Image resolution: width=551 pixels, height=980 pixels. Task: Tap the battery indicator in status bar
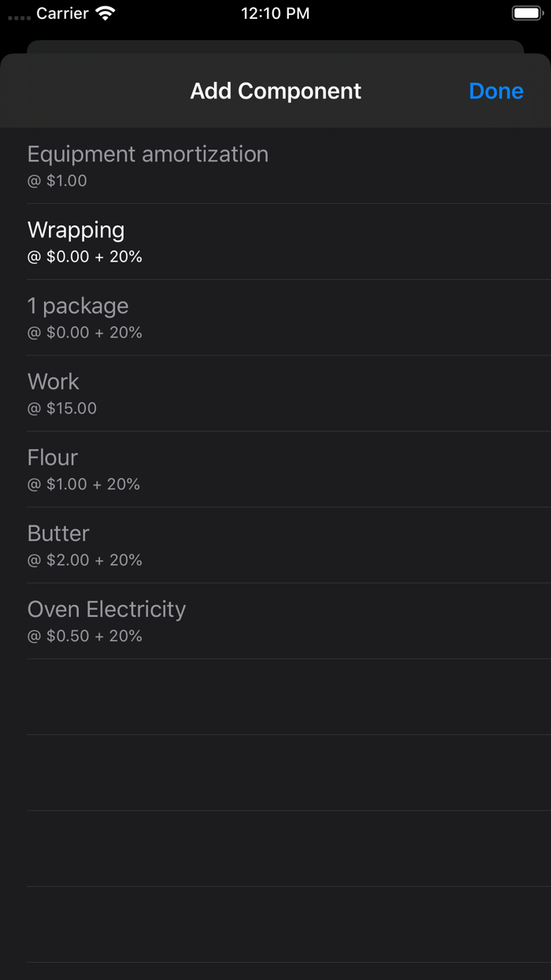pos(526,13)
